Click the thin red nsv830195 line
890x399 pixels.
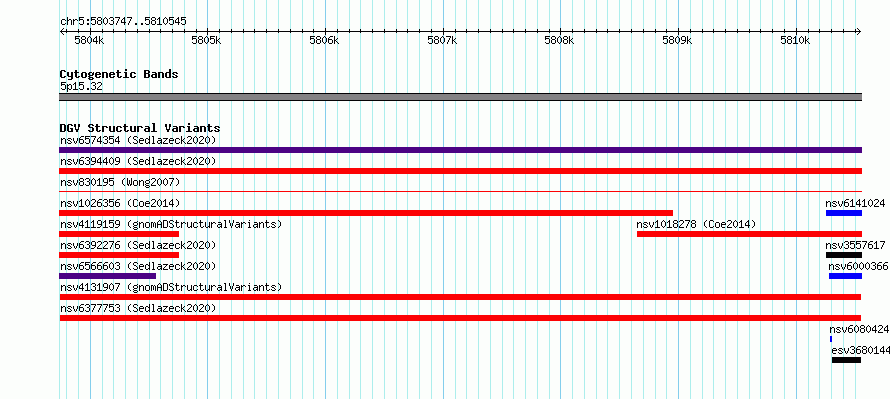(460, 192)
